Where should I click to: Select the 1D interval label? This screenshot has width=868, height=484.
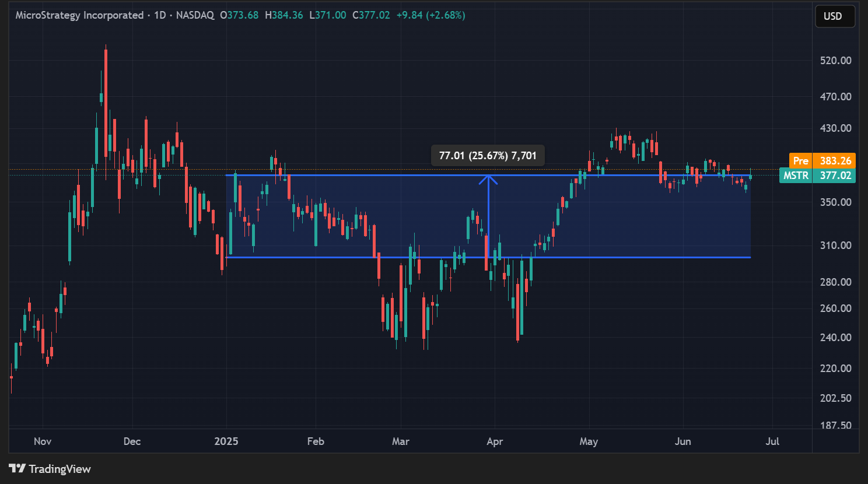(160, 15)
